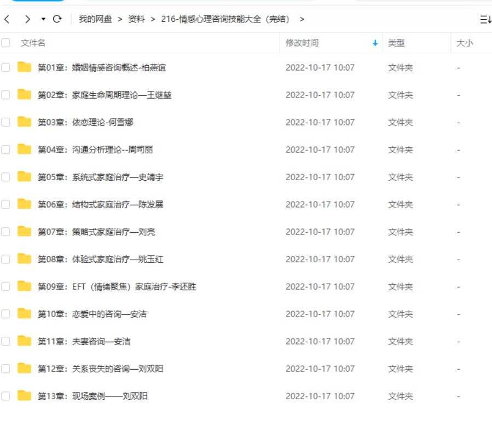Click the 216-情感心理咨询技能大全 breadcrumb

225,19
